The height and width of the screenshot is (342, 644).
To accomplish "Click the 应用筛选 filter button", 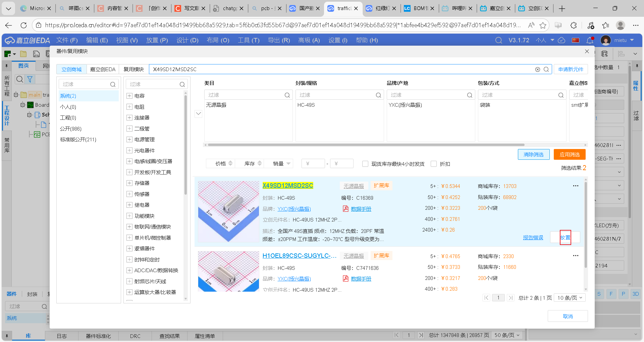I will click(x=570, y=154).
